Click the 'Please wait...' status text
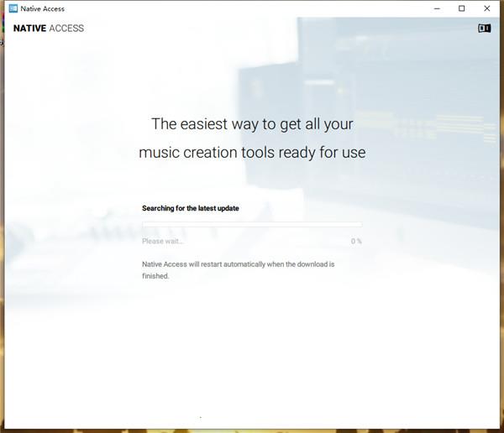 tap(162, 241)
